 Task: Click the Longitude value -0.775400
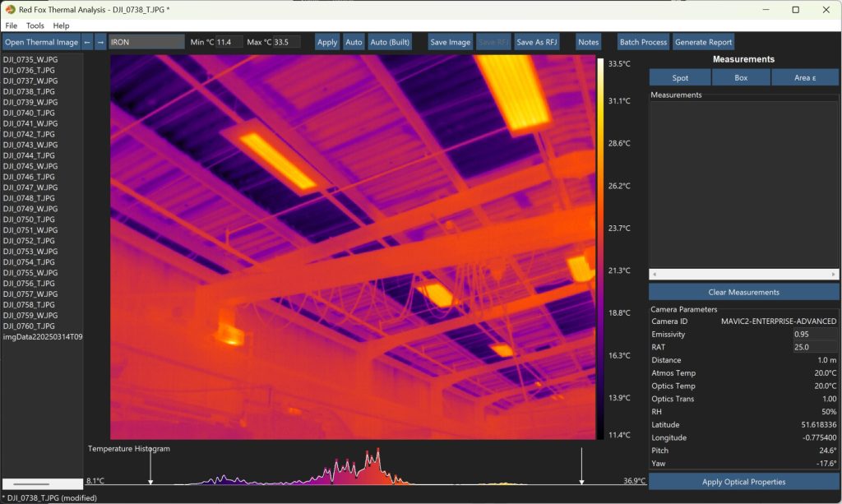coord(820,437)
